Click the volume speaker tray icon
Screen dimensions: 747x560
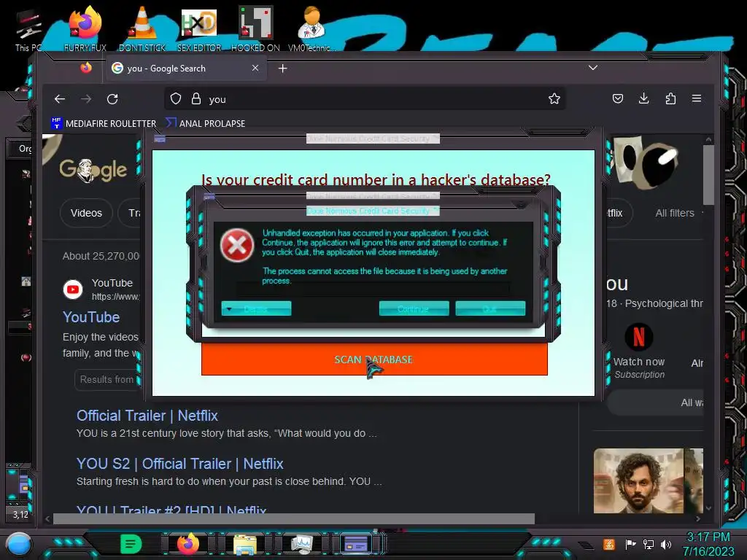(x=666, y=544)
